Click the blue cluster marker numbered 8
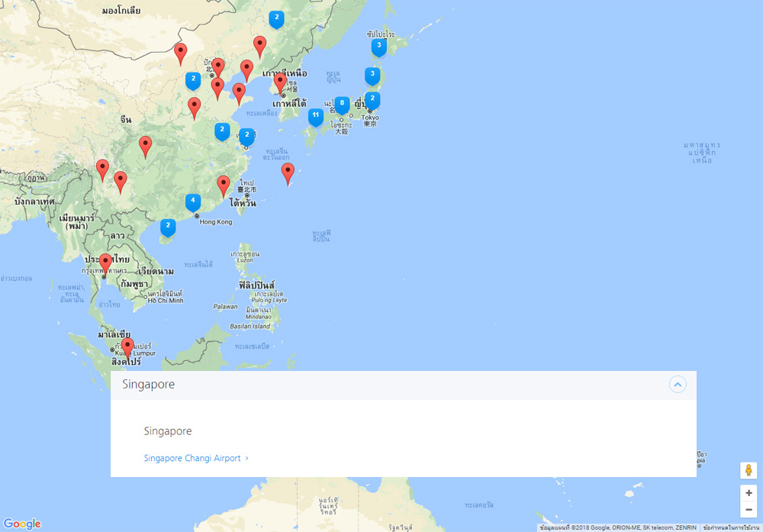Image resolution: width=763 pixels, height=532 pixels. pyautogui.click(x=342, y=104)
